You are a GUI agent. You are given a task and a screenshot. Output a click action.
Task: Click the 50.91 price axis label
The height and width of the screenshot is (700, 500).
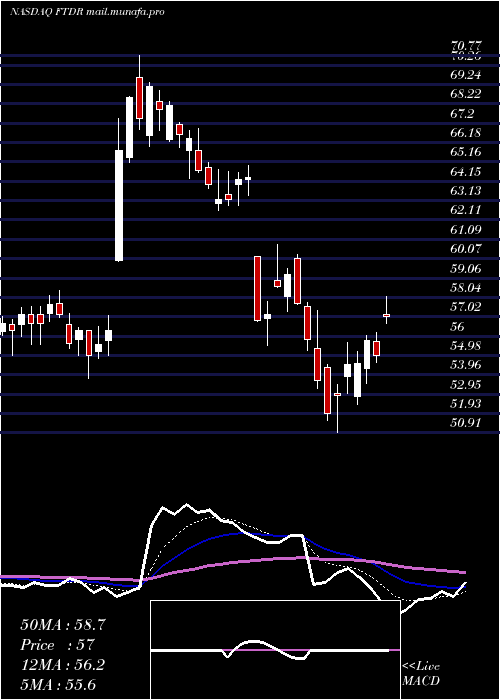[x=466, y=423]
